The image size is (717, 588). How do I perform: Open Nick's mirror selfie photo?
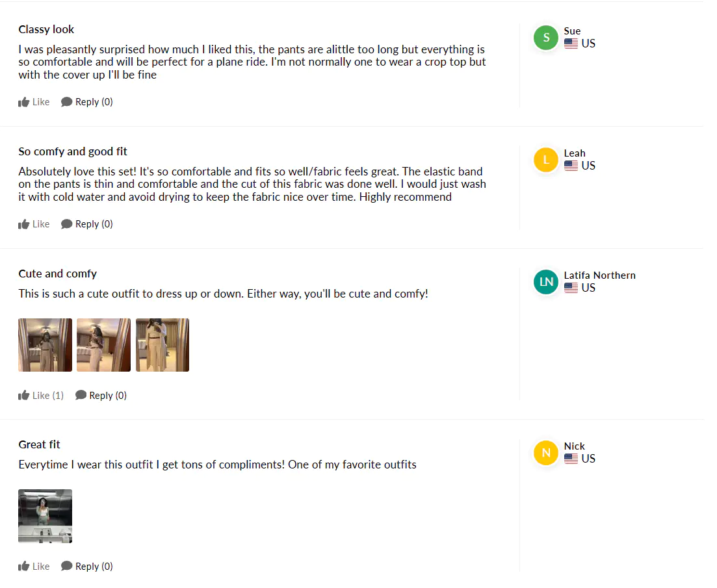45,516
